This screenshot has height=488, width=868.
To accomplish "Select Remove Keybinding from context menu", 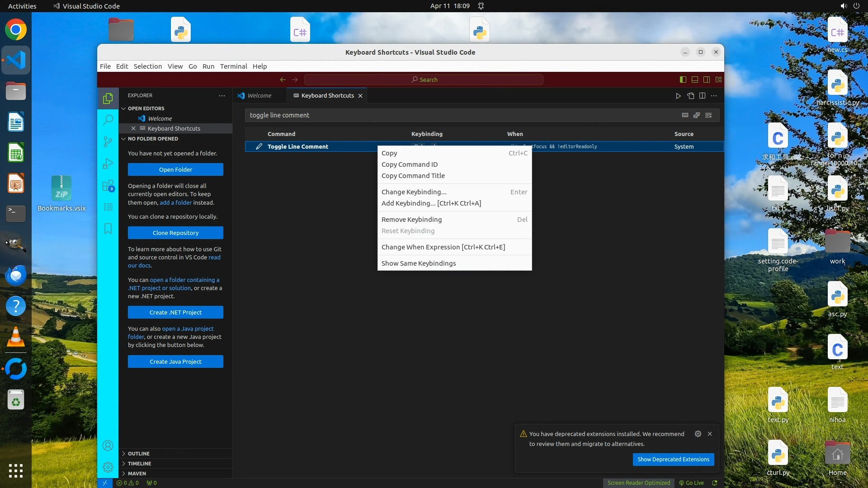I will 411,220.
